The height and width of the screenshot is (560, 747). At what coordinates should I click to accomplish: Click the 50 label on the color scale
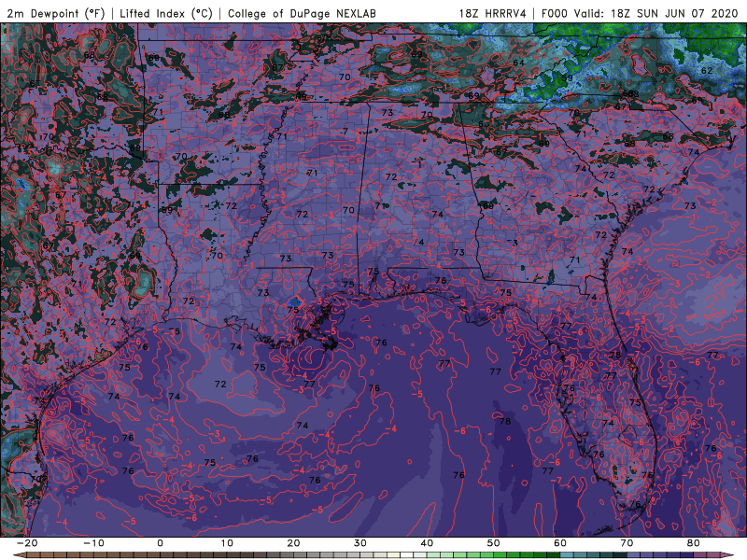coord(494,543)
